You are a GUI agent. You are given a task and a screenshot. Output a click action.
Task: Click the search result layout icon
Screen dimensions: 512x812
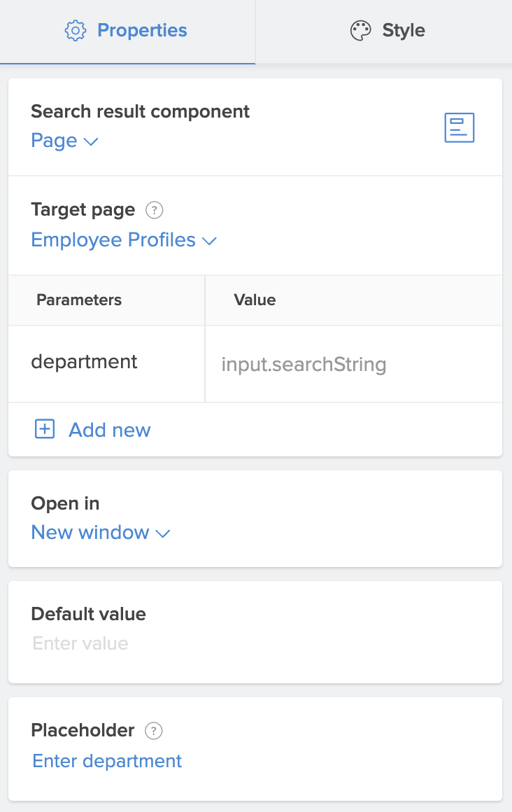460,128
